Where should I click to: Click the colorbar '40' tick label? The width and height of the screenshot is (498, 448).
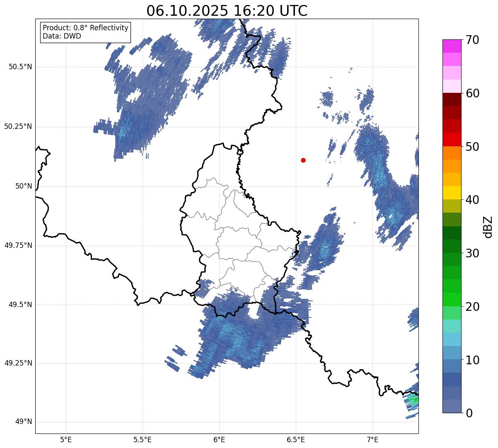[472, 200]
